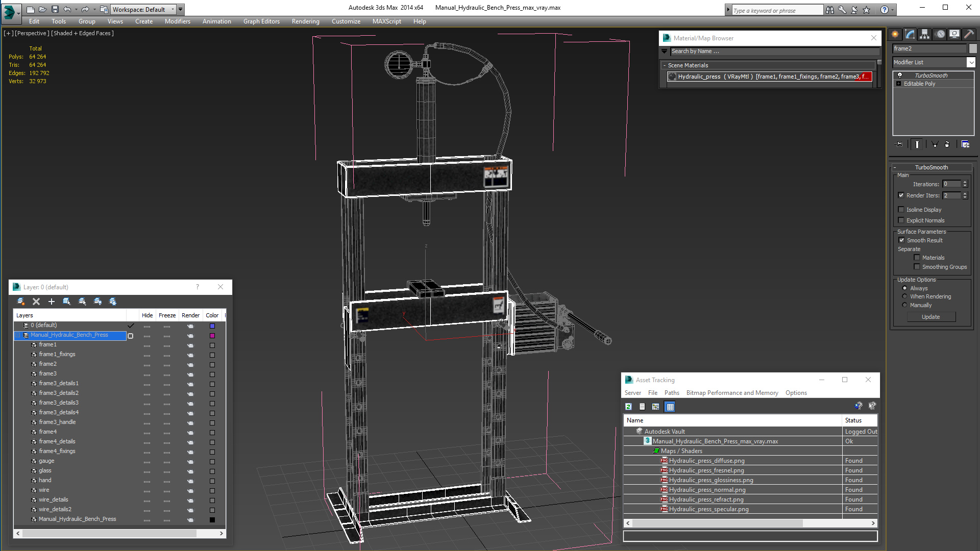Click the Hydraulic_press_diffuse.png filename
The height and width of the screenshot is (551, 980).
[x=707, y=460]
